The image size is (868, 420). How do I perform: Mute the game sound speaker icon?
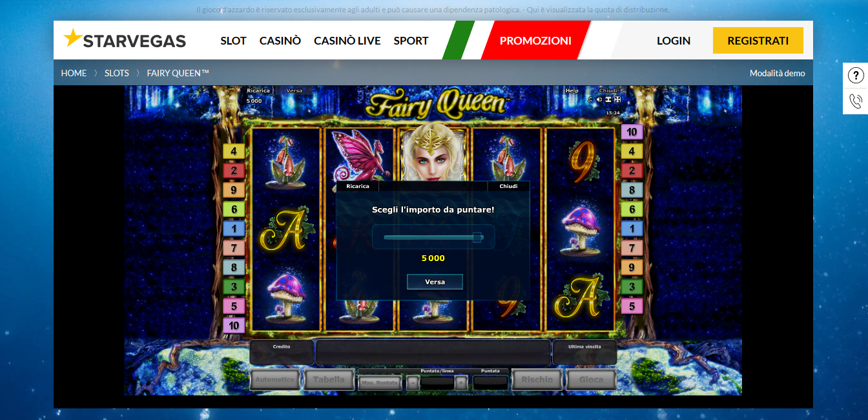pyautogui.click(x=599, y=100)
